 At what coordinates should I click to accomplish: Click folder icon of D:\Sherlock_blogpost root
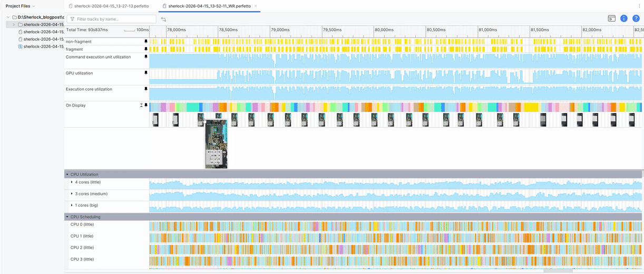point(14,17)
